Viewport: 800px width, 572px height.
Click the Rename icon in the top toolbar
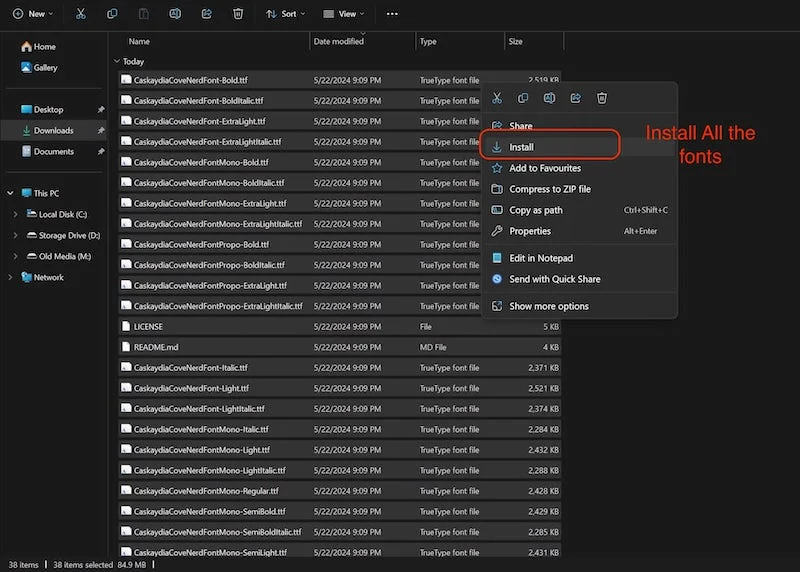175,14
